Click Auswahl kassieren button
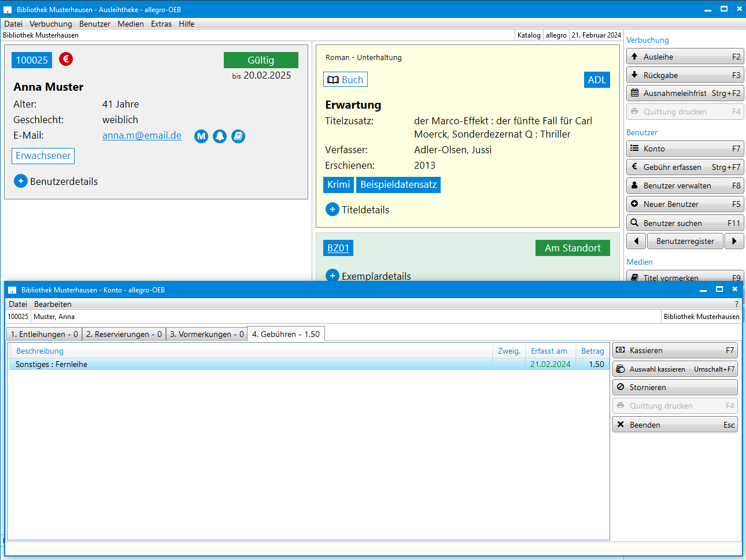 (675, 369)
